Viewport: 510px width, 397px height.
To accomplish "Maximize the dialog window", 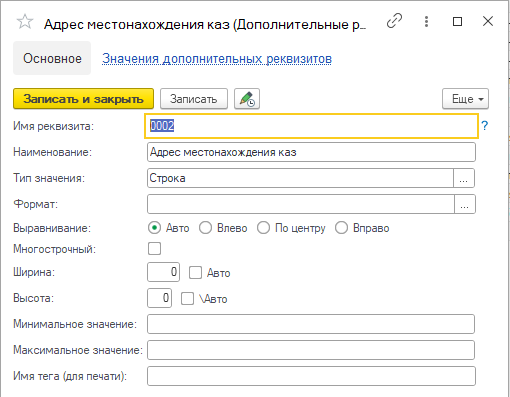I will (457, 21).
